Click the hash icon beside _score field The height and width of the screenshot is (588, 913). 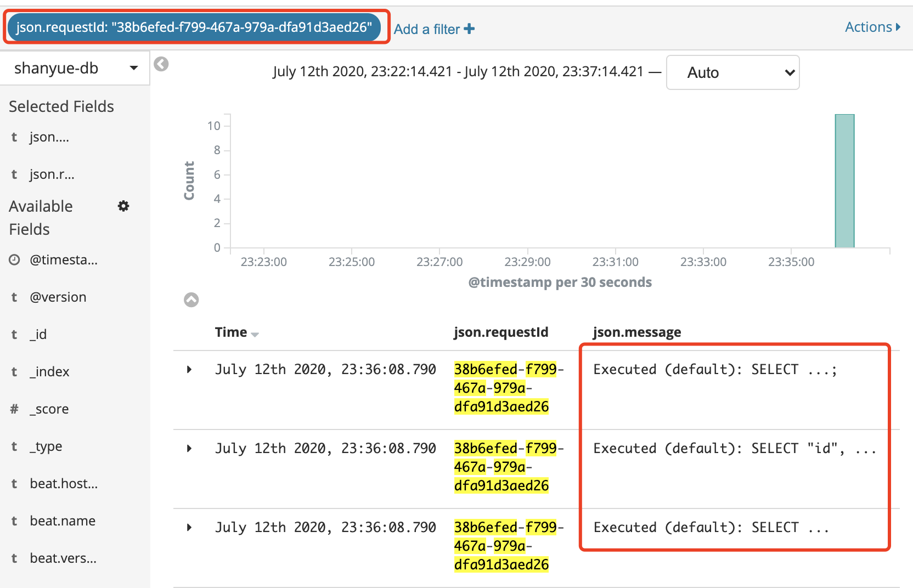[x=14, y=409]
